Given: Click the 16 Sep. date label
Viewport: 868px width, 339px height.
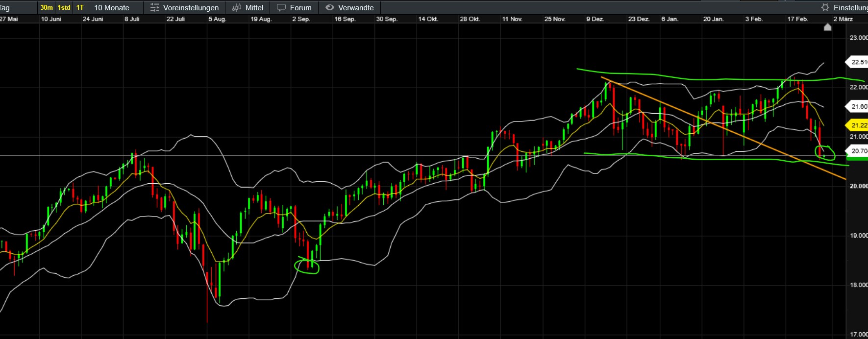Looking at the screenshot, I should [345, 19].
